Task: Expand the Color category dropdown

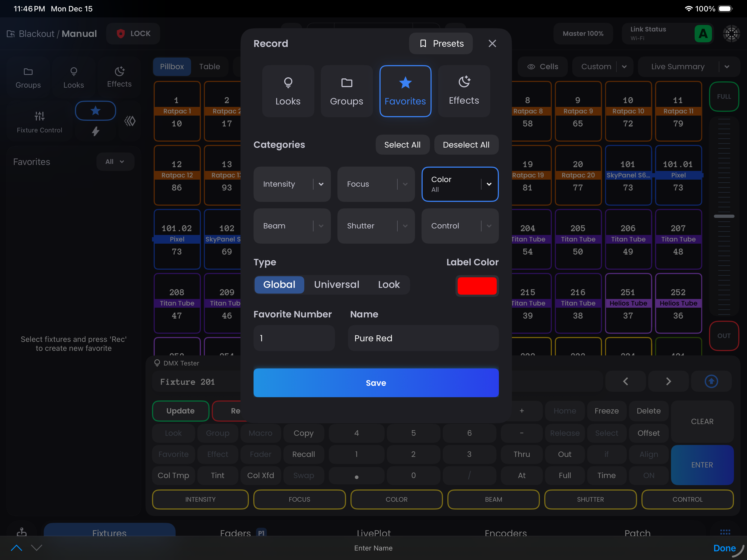Action: click(x=489, y=184)
